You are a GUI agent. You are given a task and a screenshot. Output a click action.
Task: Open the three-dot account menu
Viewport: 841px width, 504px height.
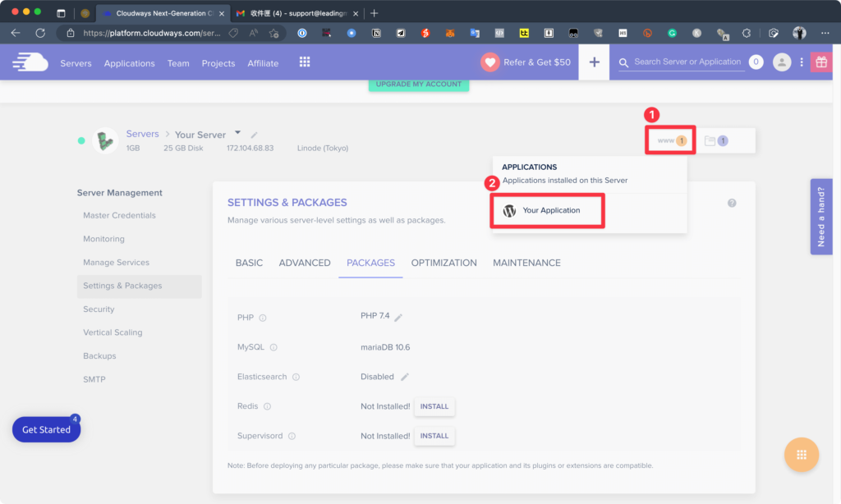(x=802, y=62)
